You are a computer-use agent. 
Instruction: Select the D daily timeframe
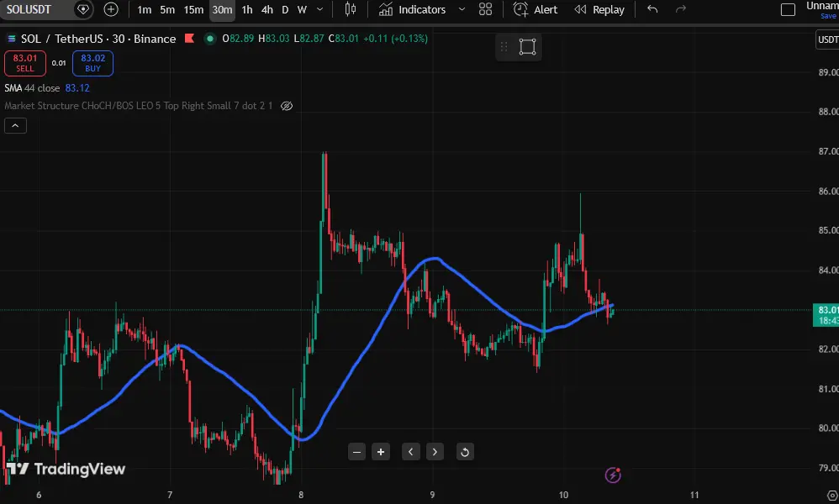pos(285,9)
